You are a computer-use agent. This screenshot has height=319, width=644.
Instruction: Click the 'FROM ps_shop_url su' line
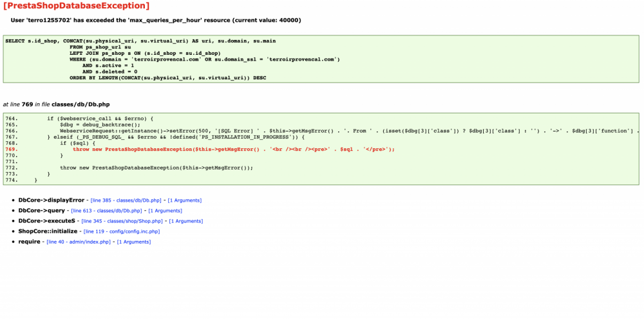(100, 47)
